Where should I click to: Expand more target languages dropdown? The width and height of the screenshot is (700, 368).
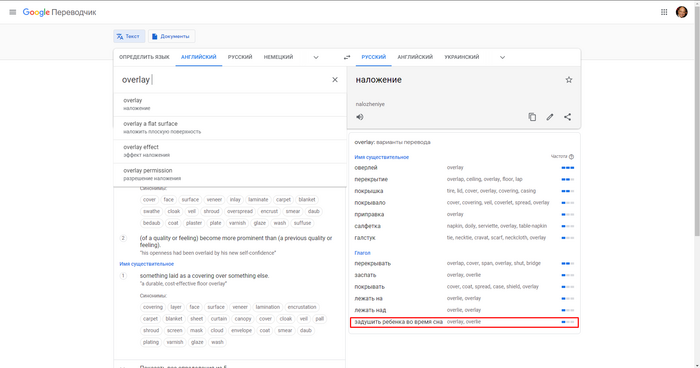502,57
